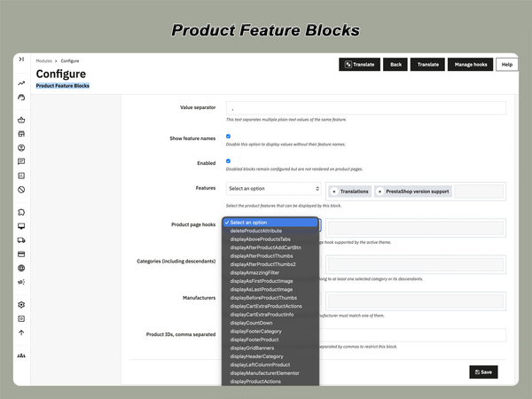The image size is (532, 399).
Task: Select deleteProductAttribute hook option
Action: tap(270, 231)
